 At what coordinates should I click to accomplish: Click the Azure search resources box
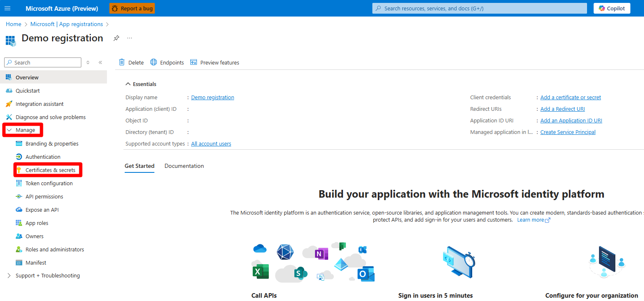480,8
